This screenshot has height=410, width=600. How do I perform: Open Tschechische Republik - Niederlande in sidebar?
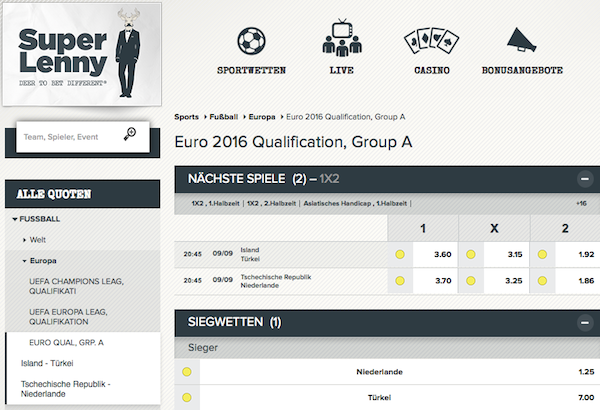(x=65, y=389)
